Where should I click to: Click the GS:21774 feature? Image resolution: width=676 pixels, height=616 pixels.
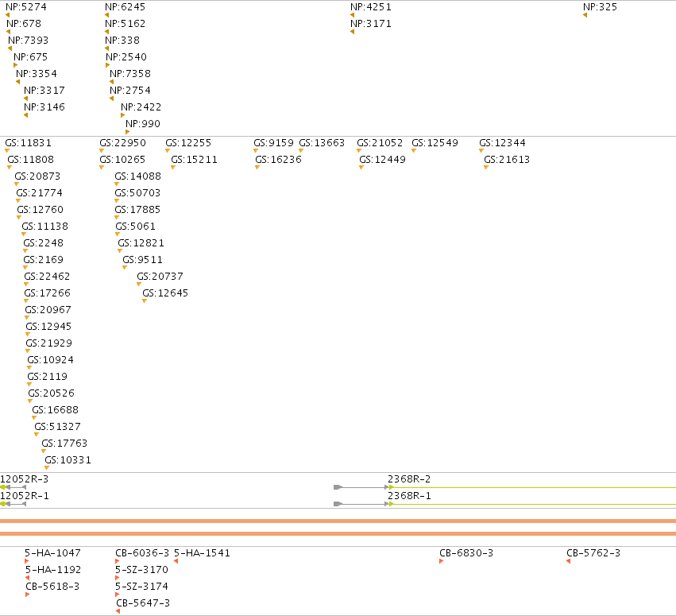(39, 193)
